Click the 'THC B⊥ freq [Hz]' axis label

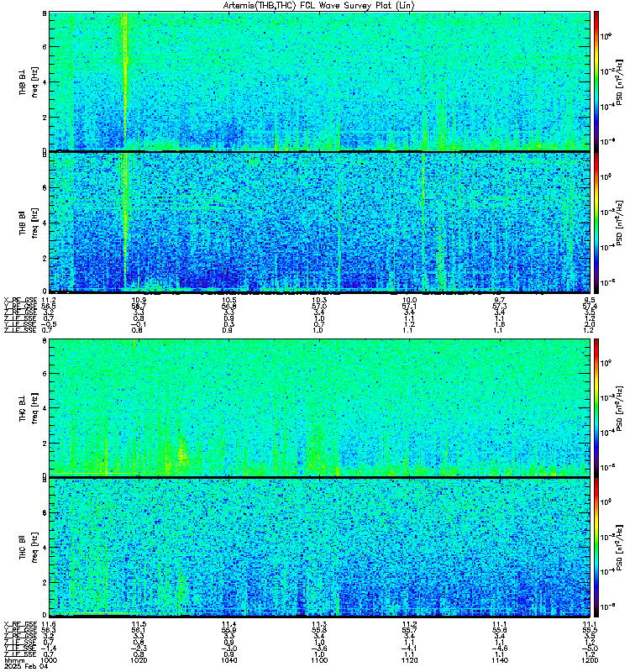click(x=29, y=407)
